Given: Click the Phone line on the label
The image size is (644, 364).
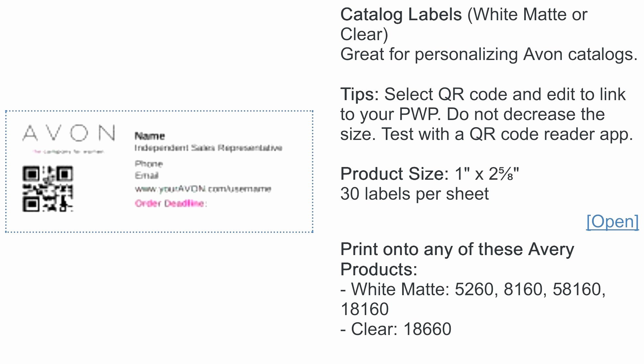Looking at the screenshot, I should click(x=149, y=163).
